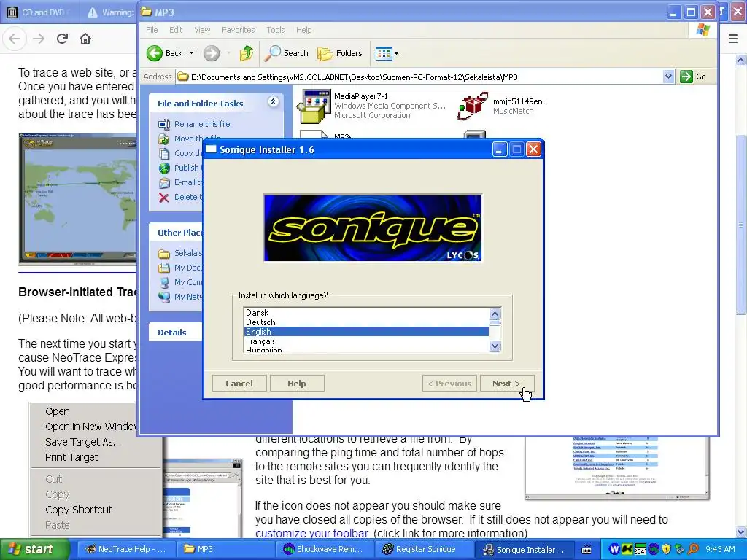Click the Copy this file icon
The image size is (747, 560).
164,153
